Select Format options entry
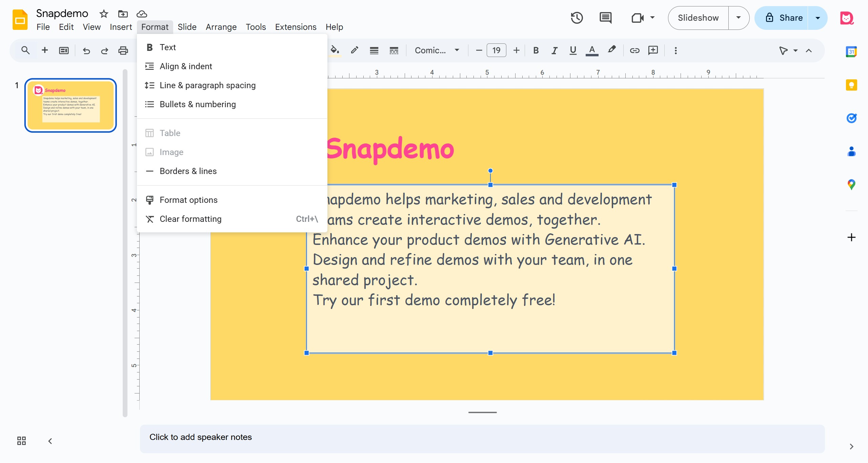Screen dimensions: 868x463 (232, 200)
